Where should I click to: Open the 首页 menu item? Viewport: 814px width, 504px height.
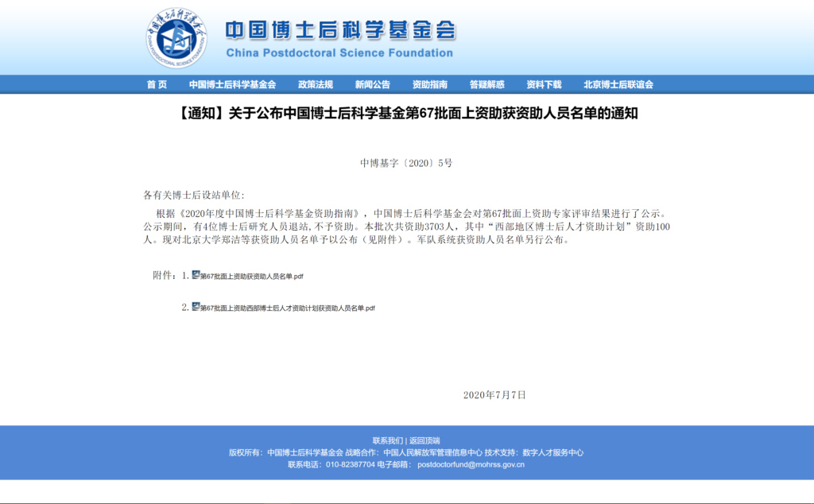157,84
